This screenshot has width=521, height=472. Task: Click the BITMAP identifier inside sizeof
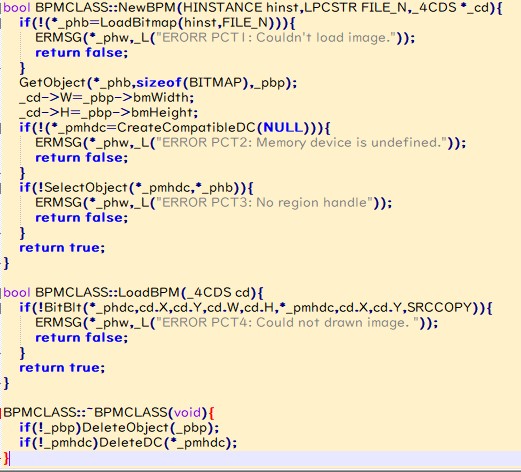[x=215, y=82]
